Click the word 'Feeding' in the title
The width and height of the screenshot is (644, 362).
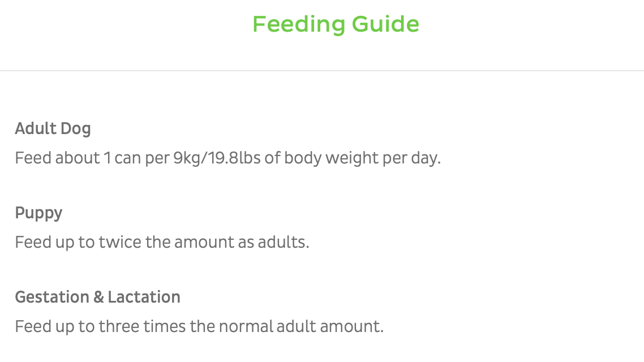298,24
